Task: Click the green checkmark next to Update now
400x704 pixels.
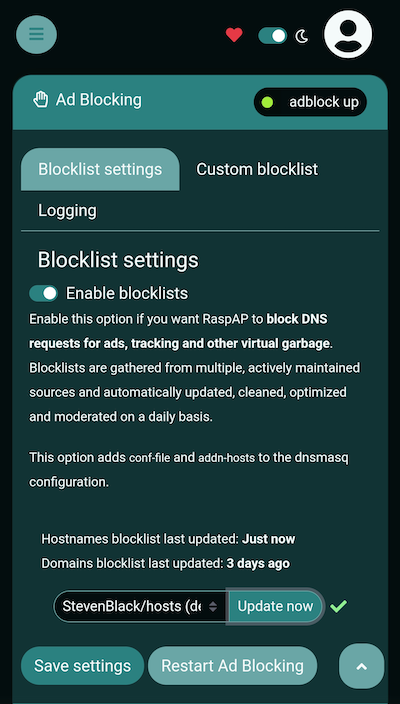Action: click(338, 606)
